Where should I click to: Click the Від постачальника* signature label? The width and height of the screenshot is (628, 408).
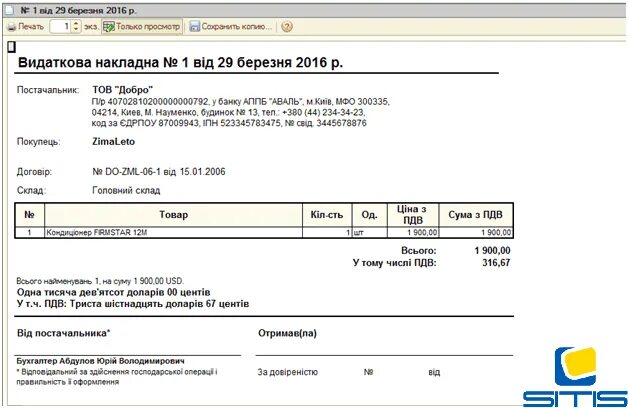pos(63,333)
